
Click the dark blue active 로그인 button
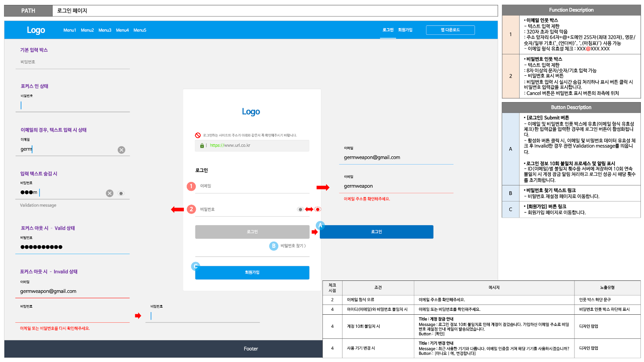point(376,232)
